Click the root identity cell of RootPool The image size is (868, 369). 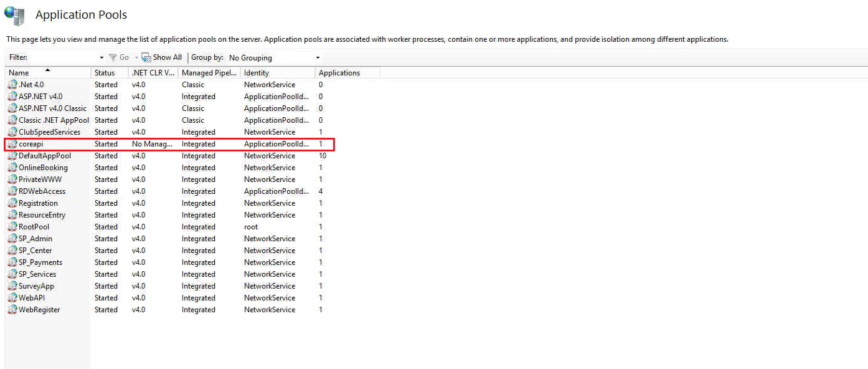pyautogui.click(x=251, y=227)
